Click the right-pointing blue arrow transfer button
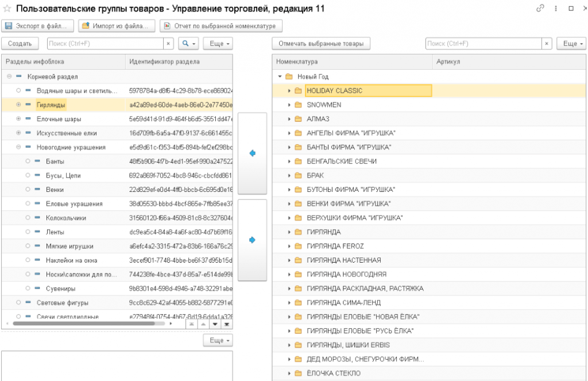Viewport: 588px width, 381px height. 252,240
